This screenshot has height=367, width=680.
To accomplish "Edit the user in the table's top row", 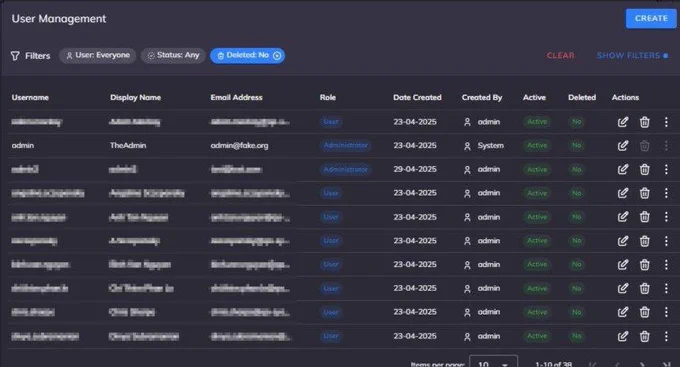I will point(623,122).
